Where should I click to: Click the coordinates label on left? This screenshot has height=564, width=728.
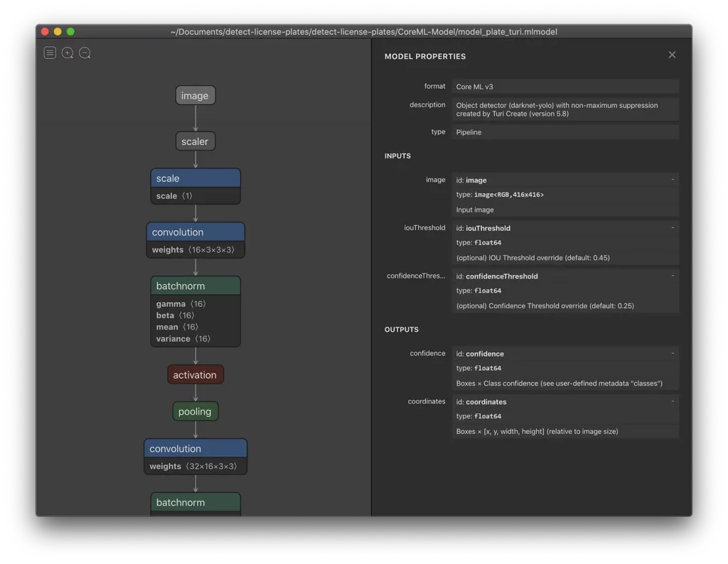(427, 401)
